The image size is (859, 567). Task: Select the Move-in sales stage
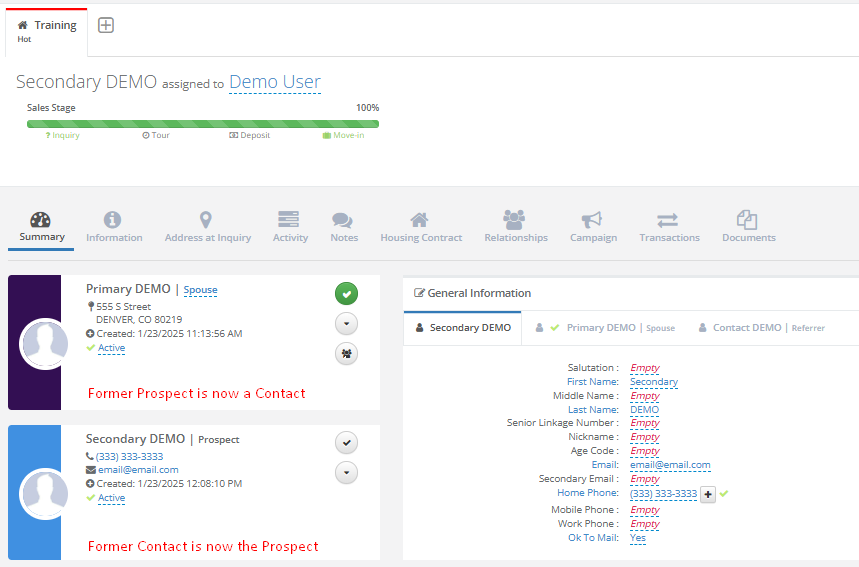[x=343, y=135]
